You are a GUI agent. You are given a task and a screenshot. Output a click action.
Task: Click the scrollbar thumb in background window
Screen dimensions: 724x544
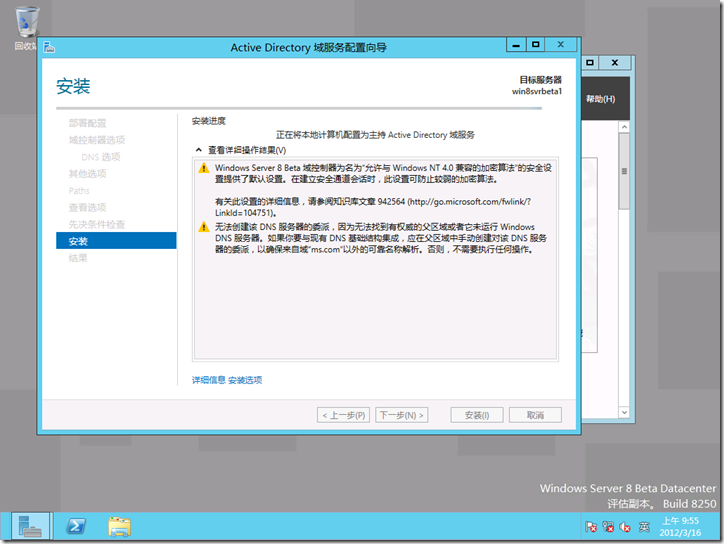pos(624,171)
